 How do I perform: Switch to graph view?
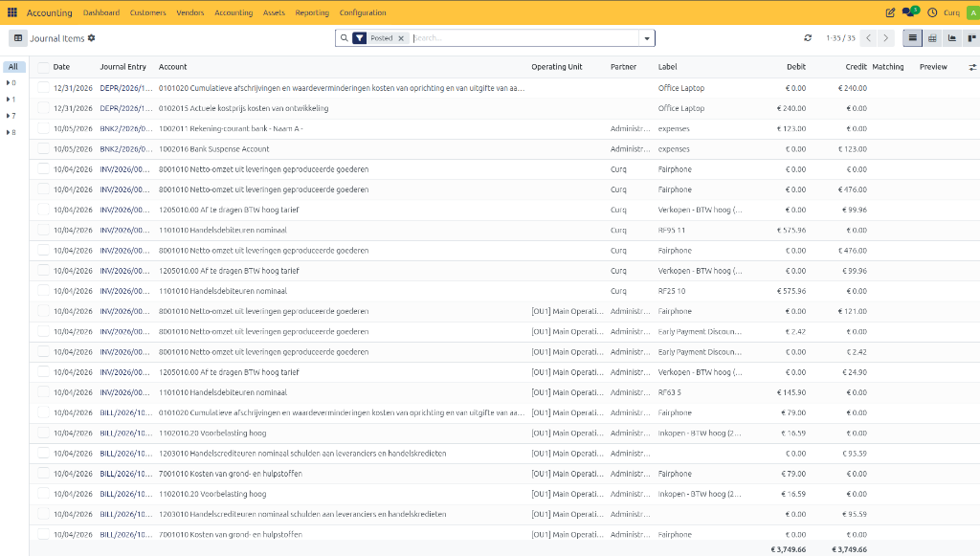click(x=952, y=38)
